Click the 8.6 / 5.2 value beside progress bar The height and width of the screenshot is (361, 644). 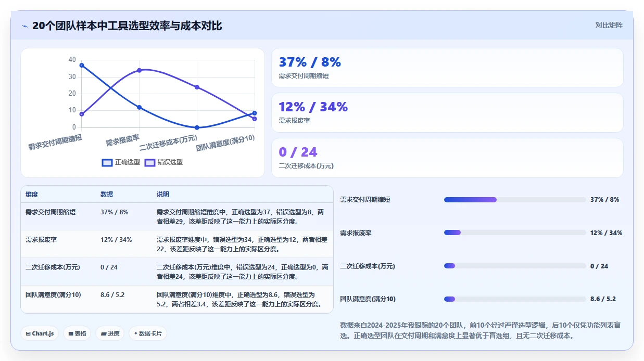coord(603,299)
